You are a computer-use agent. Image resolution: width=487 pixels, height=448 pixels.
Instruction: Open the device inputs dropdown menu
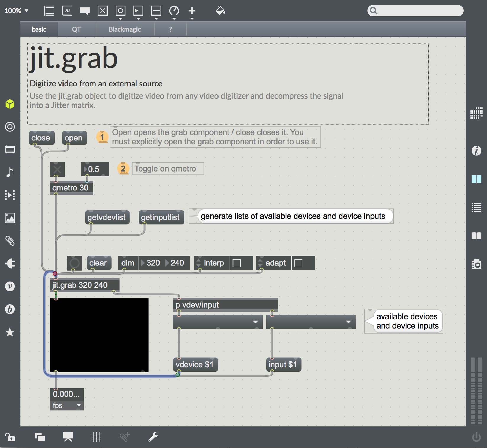(x=311, y=322)
